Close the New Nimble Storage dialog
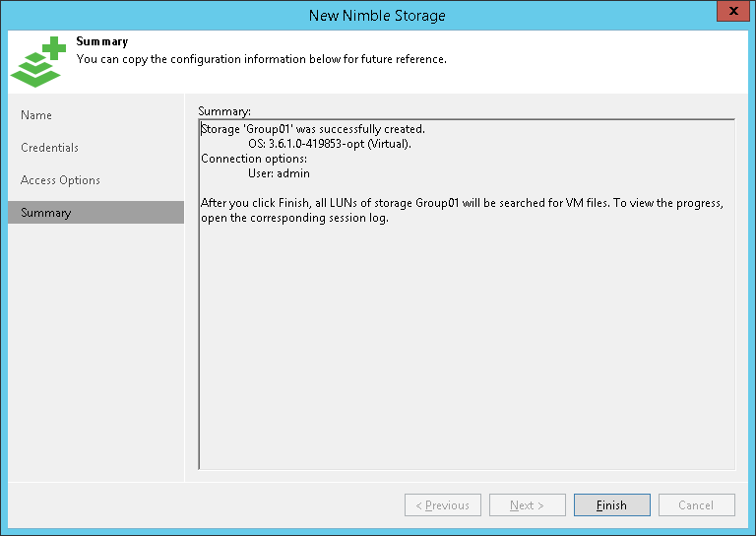 (732, 11)
